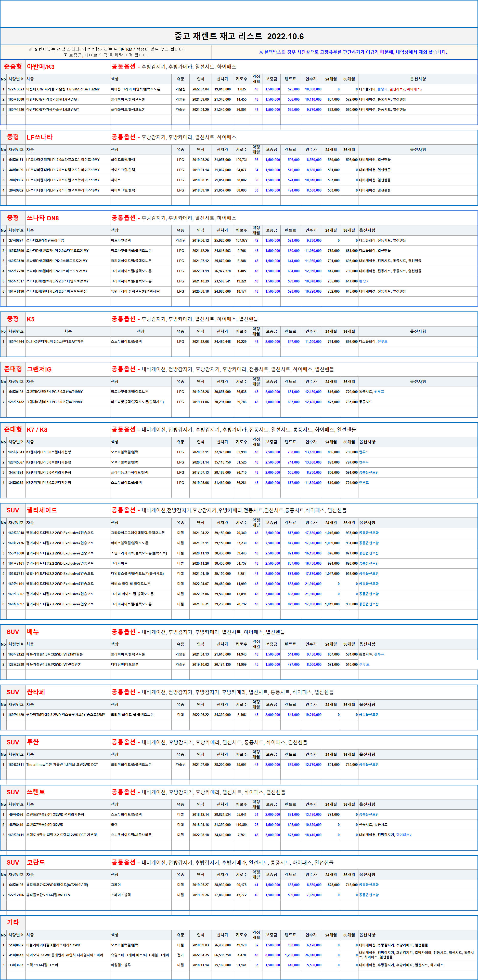Select plate number cell '172허3023'
This screenshot has height=980, width=478.
pos(16,89)
